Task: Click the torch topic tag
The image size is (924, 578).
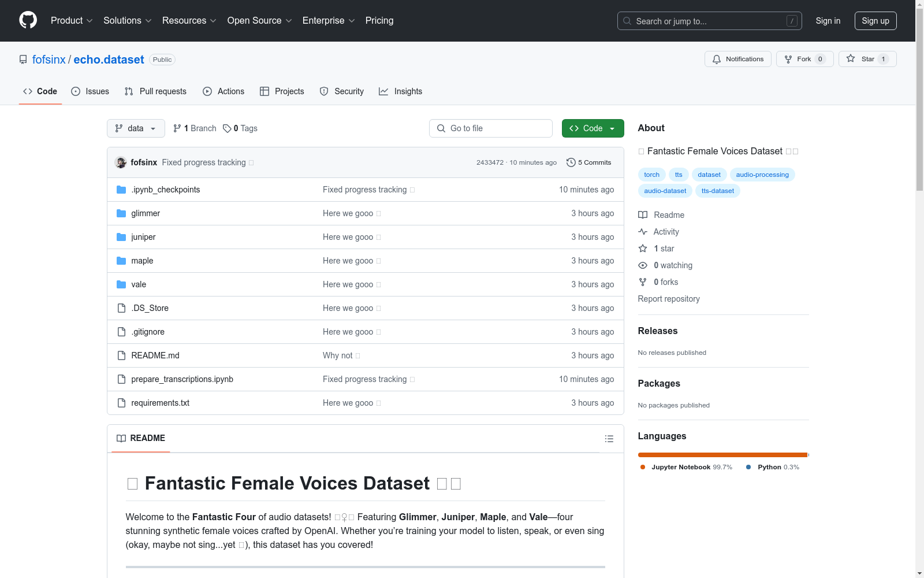Action: (652, 175)
